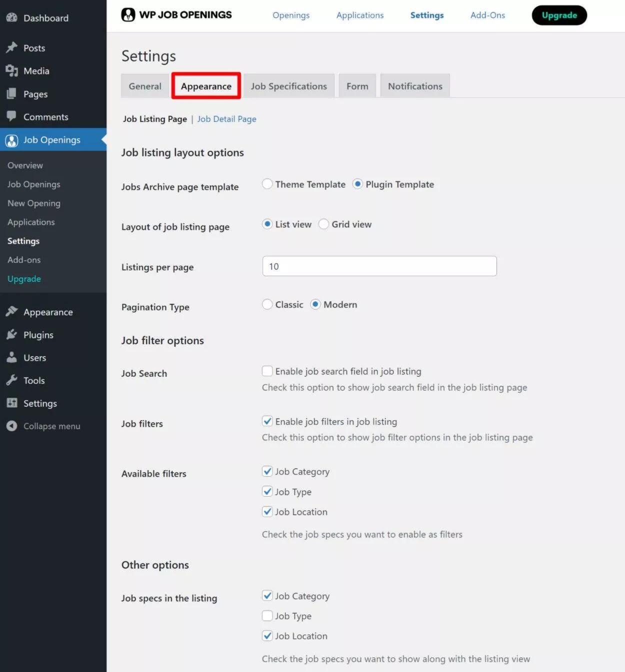
Task: Open Tools menu in sidebar
Action: (34, 381)
